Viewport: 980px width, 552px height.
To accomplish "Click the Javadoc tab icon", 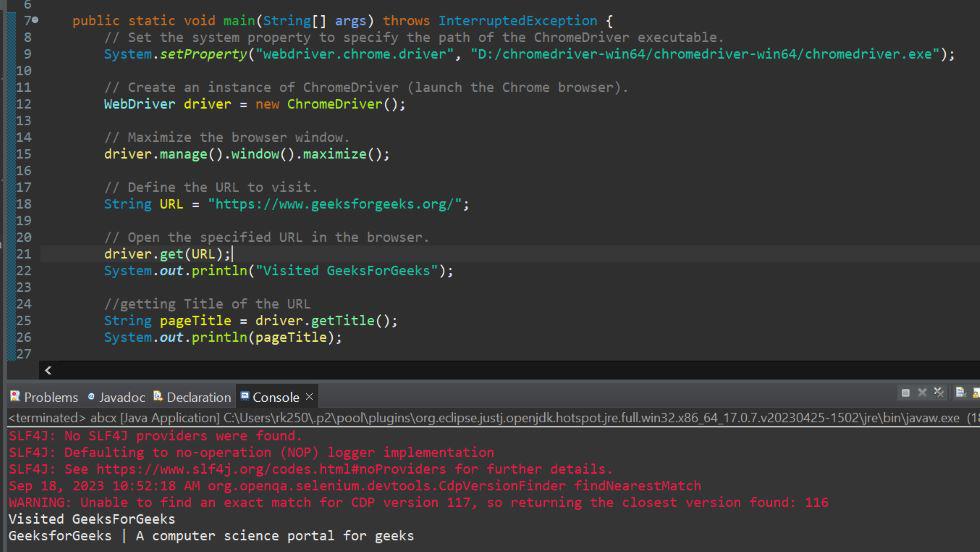I will tap(91, 396).
